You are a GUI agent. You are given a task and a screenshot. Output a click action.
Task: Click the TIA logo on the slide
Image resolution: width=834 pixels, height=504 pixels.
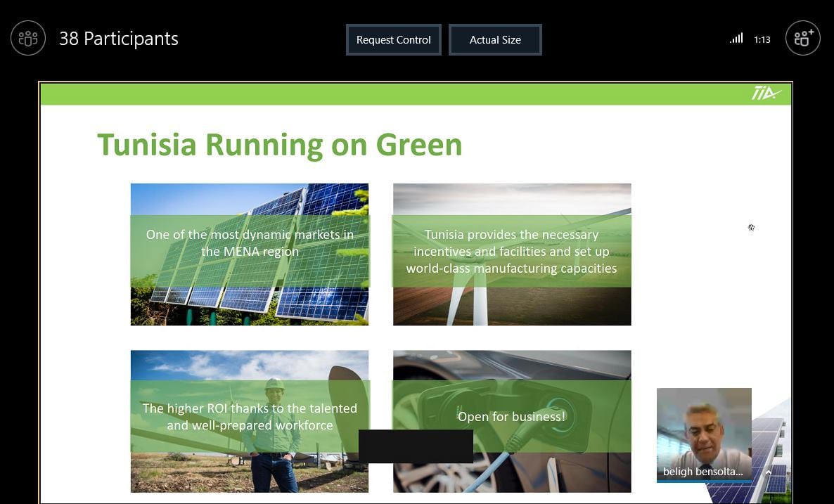pyautogui.click(x=766, y=93)
